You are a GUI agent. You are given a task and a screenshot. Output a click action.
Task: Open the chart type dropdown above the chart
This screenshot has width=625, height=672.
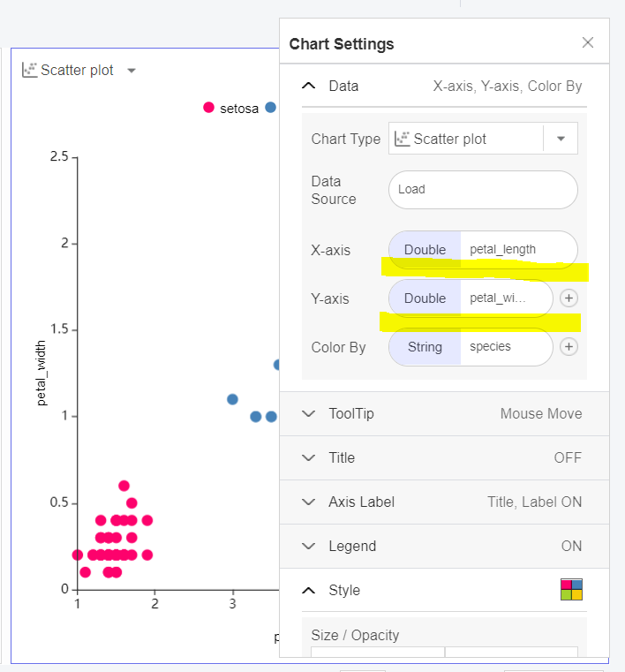(x=132, y=71)
